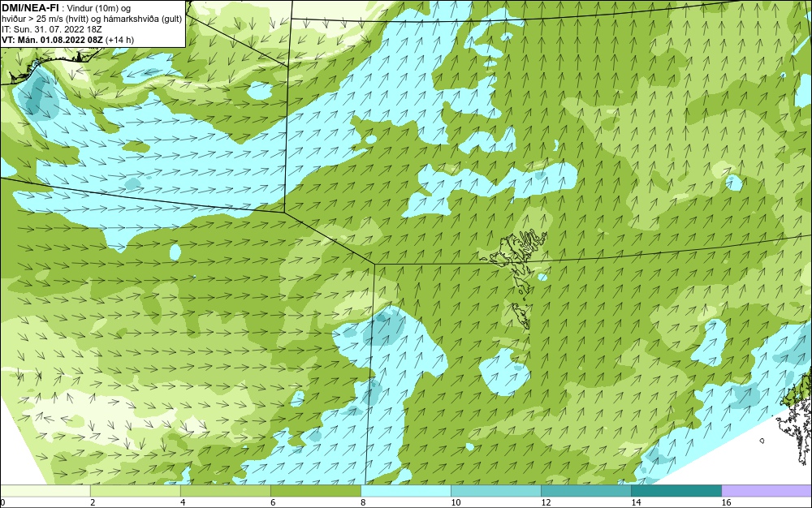The width and height of the screenshot is (812, 508).
Task: Click the scale label '4' under the color bar
Action: (183, 502)
